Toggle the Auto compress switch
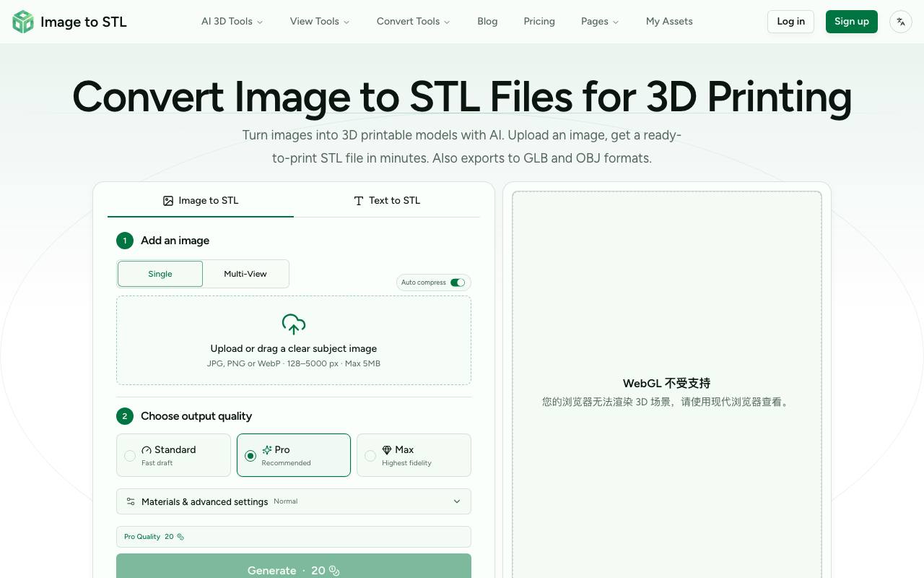Image resolution: width=924 pixels, height=578 pixels. point(458,282)
